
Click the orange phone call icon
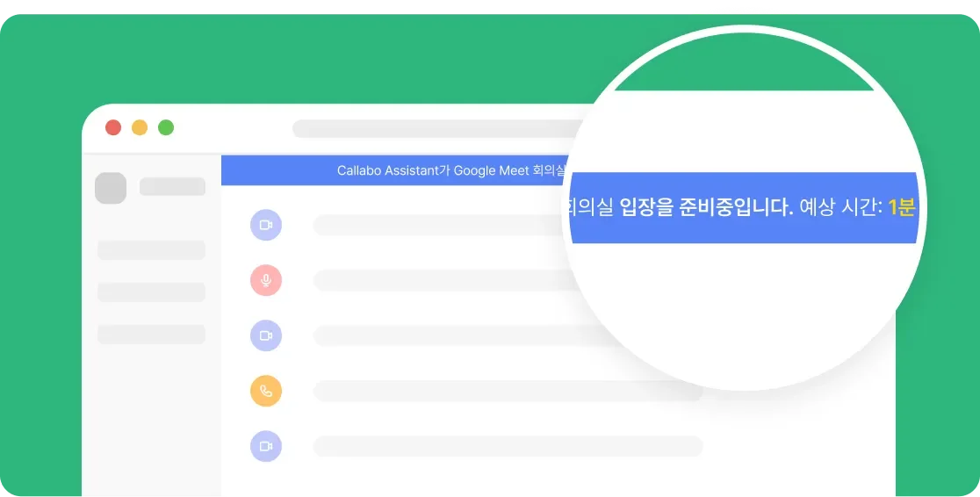266,391
